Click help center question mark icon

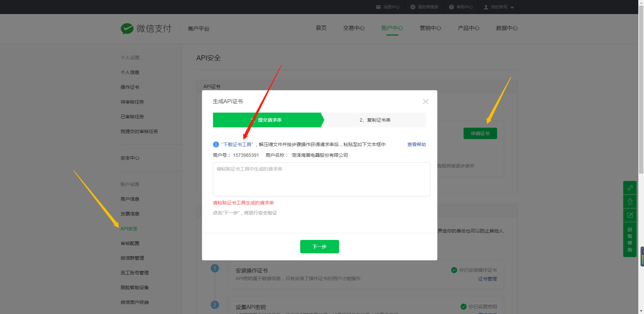point(451,7)
